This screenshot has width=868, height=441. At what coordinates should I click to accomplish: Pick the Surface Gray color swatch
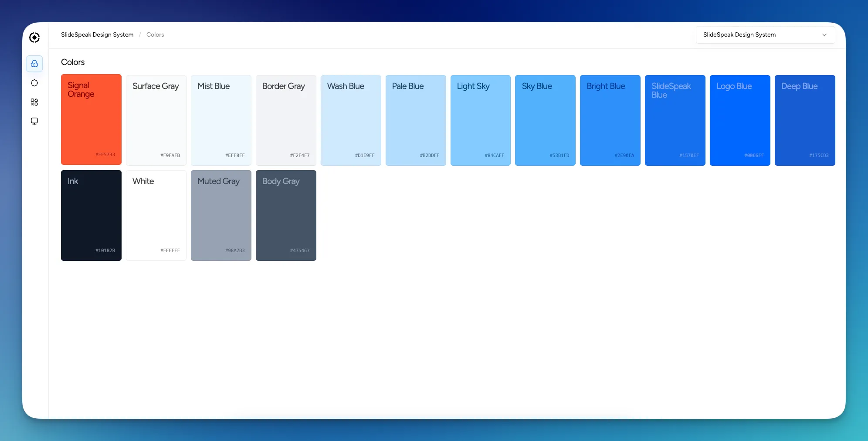156,120
